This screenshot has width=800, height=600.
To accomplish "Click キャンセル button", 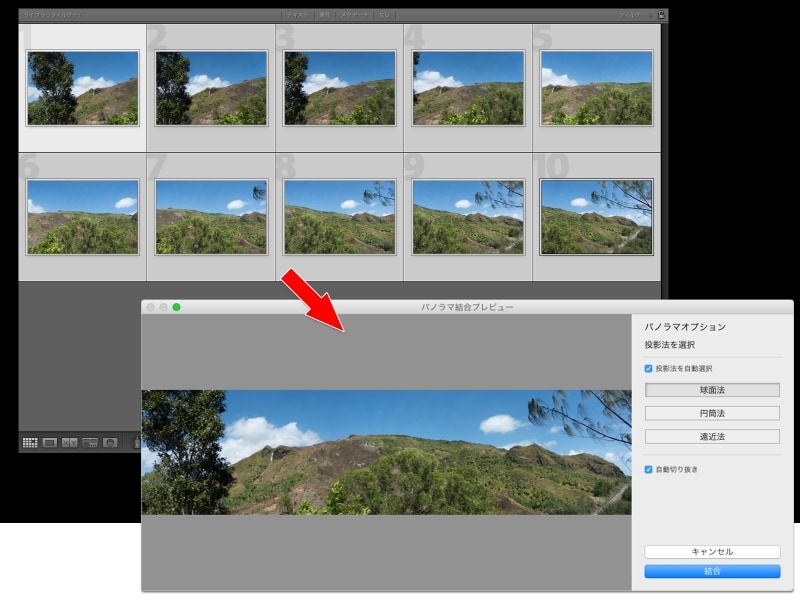I will click(x=712, y=552).
